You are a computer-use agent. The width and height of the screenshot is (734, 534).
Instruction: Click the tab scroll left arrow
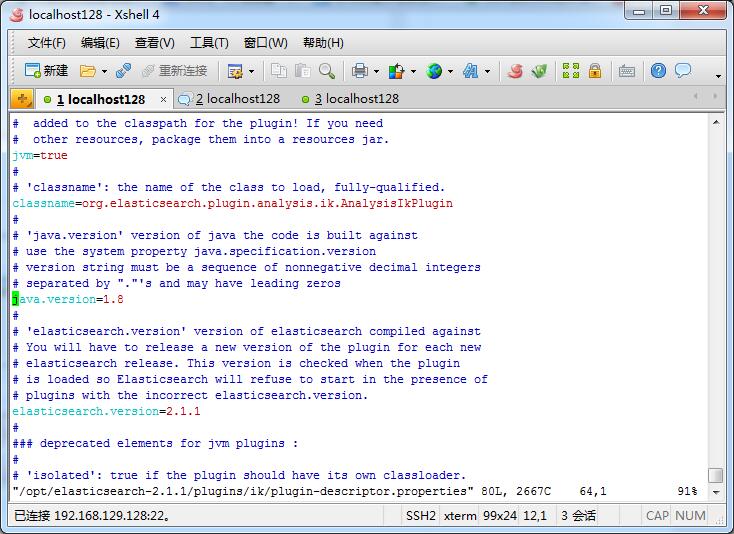(x=696, y=96)
